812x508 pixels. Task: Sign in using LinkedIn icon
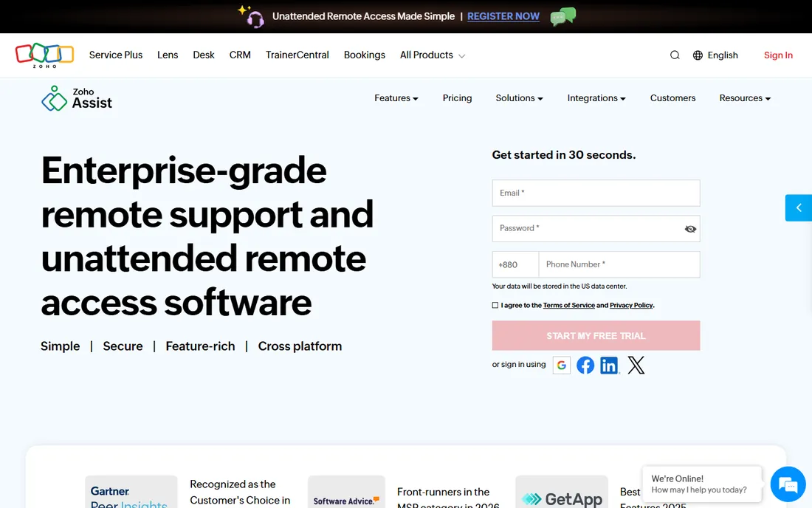point(610,365)
